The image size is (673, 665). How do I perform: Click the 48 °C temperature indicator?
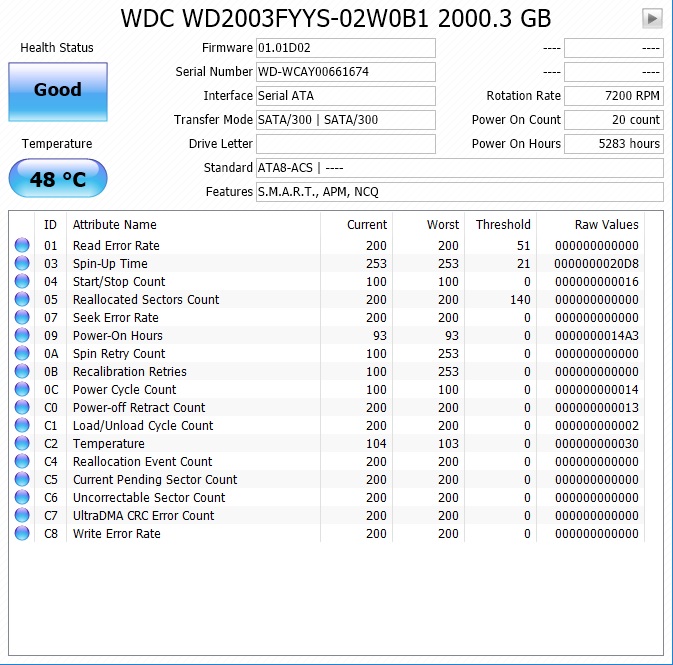pos(58,178)
